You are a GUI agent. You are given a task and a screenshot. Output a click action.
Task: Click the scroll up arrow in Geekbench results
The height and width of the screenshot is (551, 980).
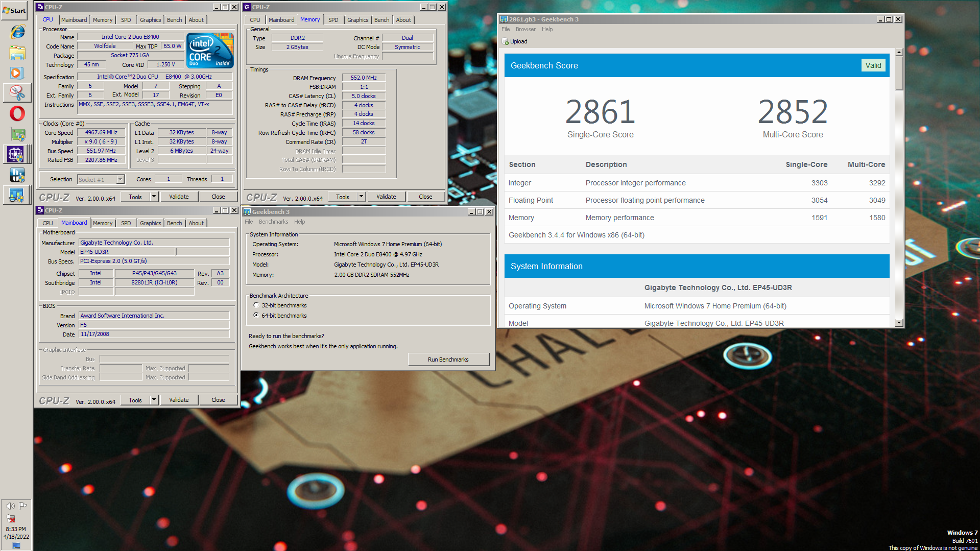[x=899, y=53]
